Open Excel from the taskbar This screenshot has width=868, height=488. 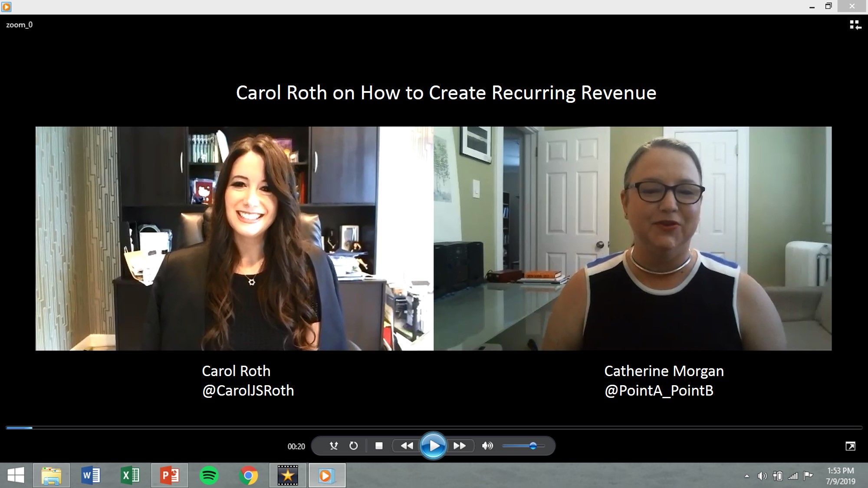point(130,475)
